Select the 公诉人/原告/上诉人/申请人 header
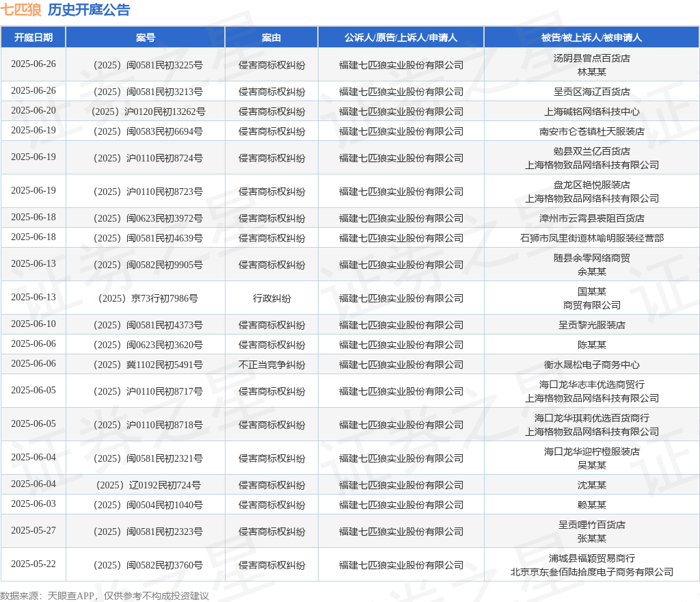This screenshot has height=602, width=700. click(401, 38)
